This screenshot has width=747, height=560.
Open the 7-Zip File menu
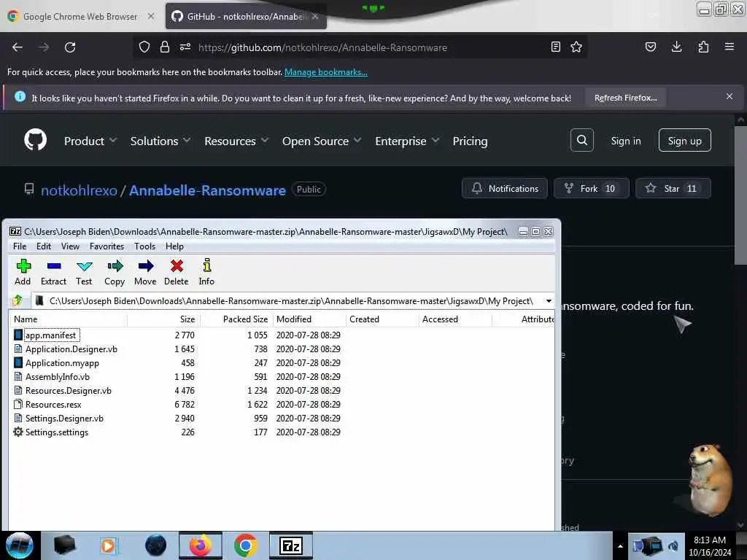[x=20, y=246]
